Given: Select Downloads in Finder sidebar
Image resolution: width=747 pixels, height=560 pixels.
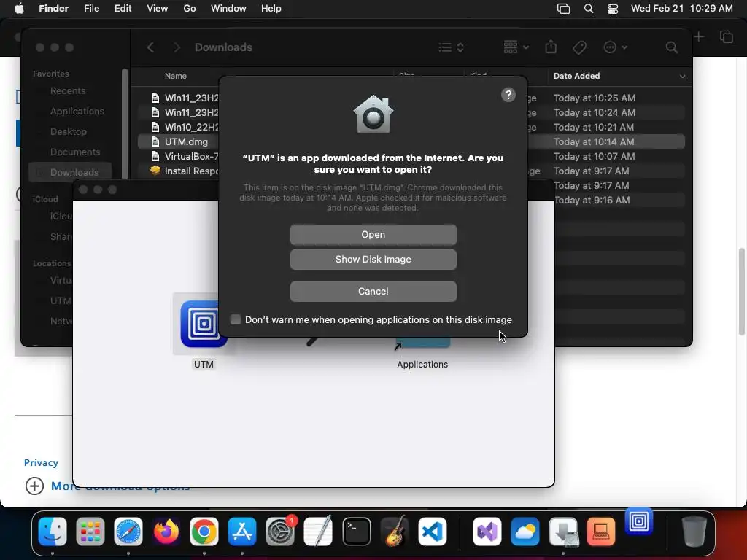Looking at the screenshot, I should pyautogui.click(x=70, y=172).
